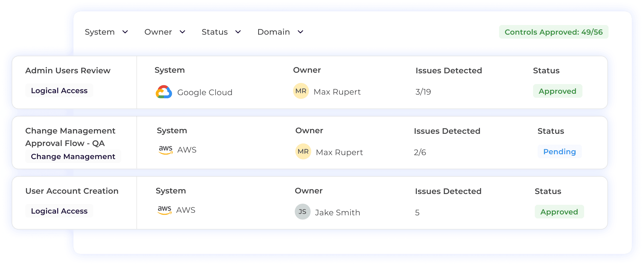
Task: Click Owner header in User Account Creation row
Action: 309,191
